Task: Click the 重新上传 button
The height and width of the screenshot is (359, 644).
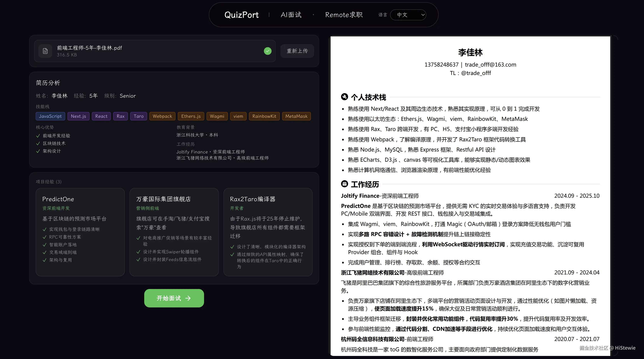Action: click(x=297, y=51)
